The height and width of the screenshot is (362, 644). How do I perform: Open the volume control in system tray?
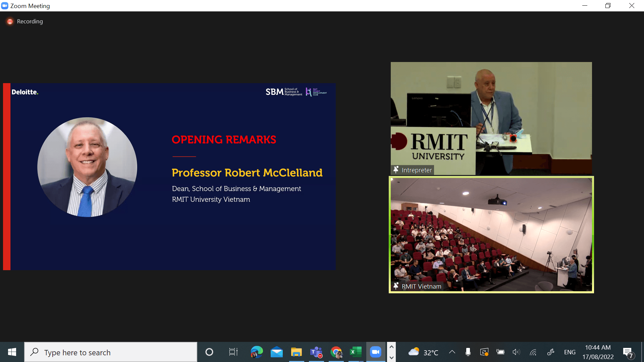pyautogui.click(x=516, y=352)
